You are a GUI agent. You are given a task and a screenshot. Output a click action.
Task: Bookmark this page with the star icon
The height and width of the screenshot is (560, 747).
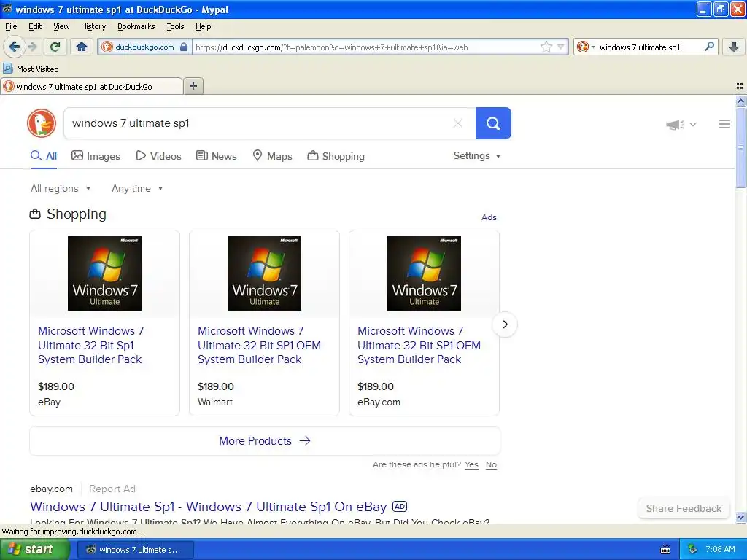click(546, 47)
